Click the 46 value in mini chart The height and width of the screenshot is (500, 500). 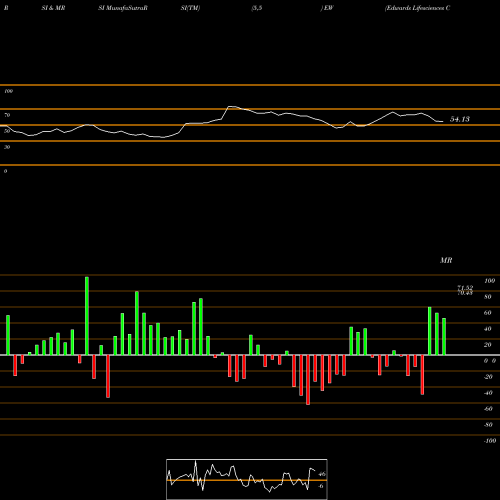[x=322, y=474]
